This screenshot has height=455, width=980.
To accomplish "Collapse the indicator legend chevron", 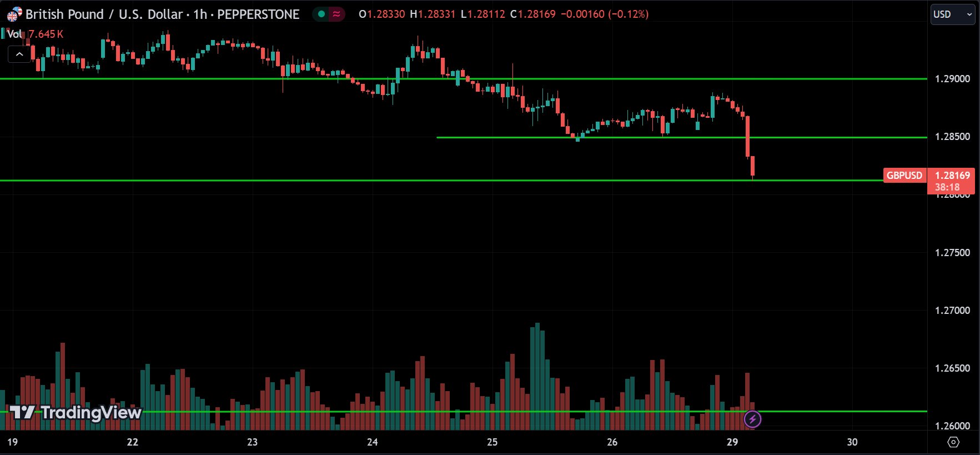I will [x=19, y=54].
